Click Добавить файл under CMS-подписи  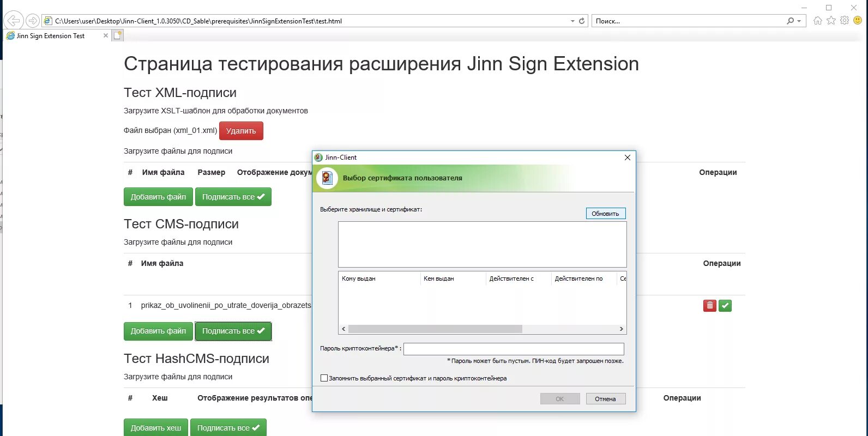point(158,331)
